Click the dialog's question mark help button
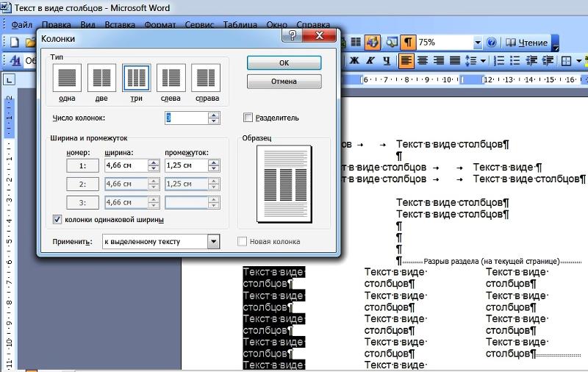The height and width of the screenshot is (372, 588). pos(293,35)
